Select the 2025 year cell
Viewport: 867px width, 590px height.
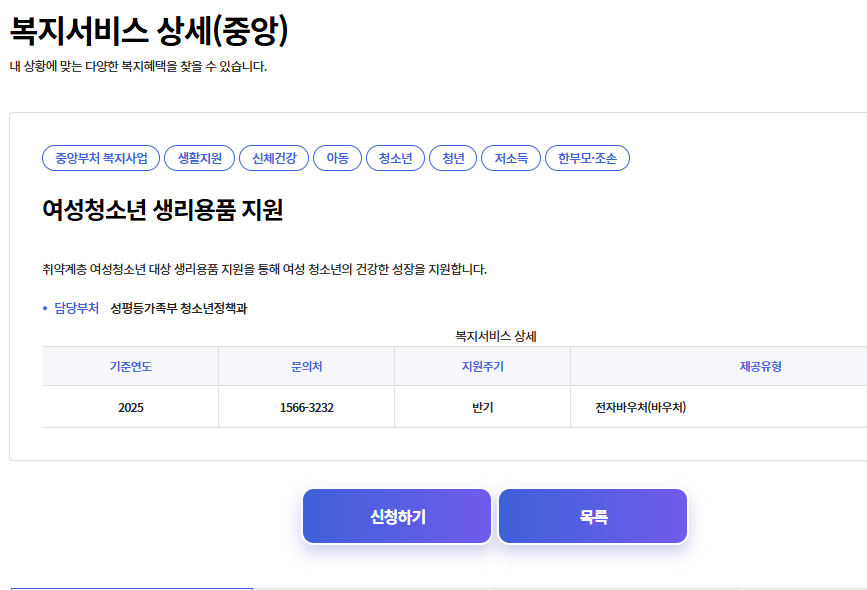130,408
